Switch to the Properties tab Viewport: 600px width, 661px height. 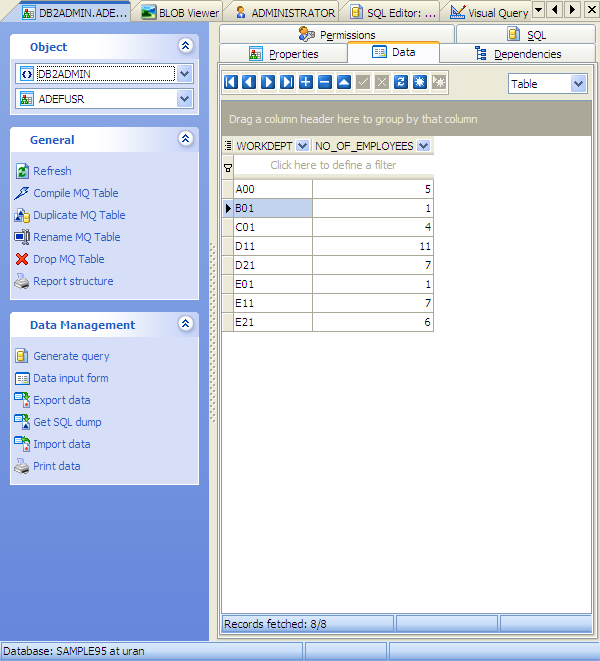[284, 54]
